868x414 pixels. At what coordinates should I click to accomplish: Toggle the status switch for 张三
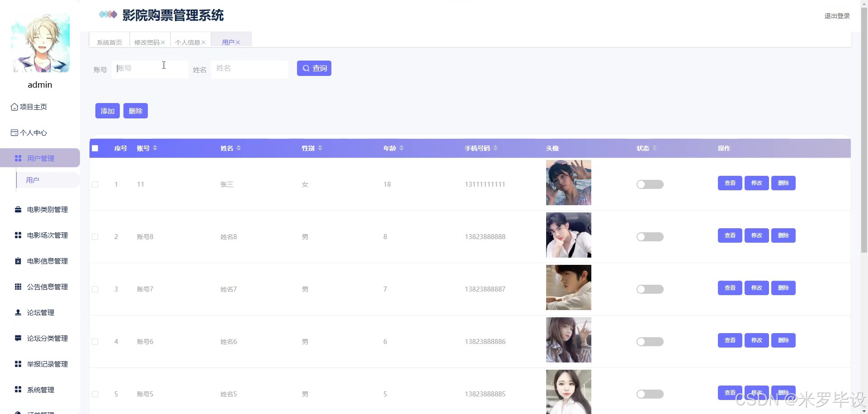650,184
